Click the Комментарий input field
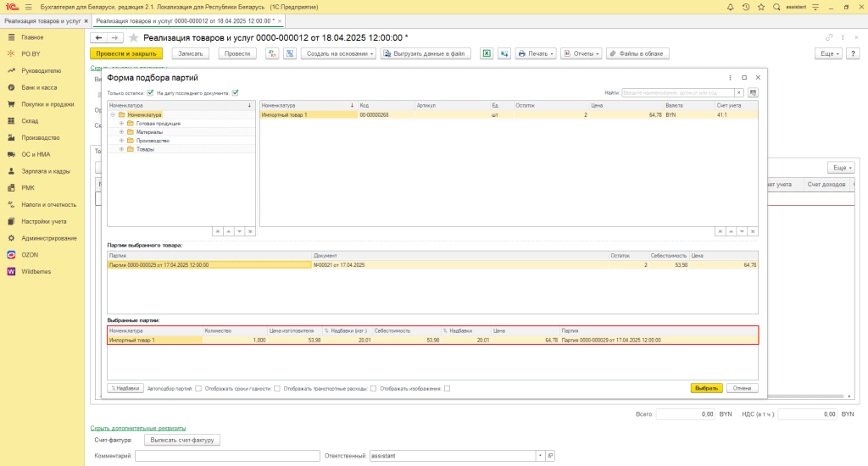Image resolution: width=868 pixels, height=466 pixels. click(x=227, y=456)
